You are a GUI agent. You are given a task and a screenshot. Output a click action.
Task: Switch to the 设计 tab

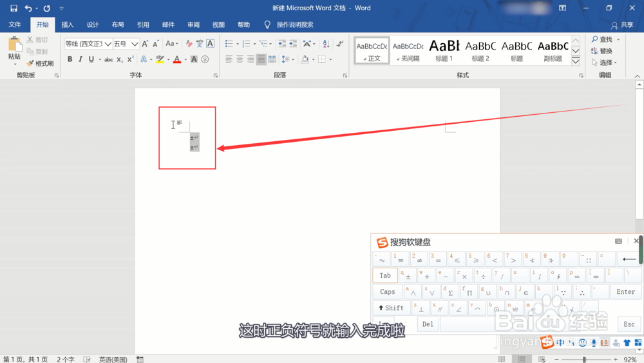92,25
